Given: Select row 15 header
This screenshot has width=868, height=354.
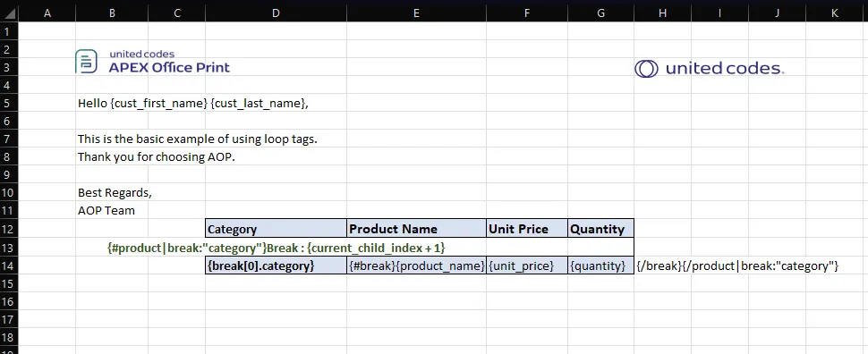Looking at the screenshot, I should click(x=9, y=283).
